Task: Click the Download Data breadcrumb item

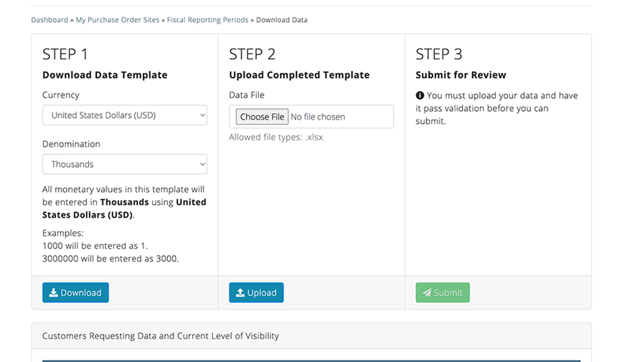Action: pos(281,20)
